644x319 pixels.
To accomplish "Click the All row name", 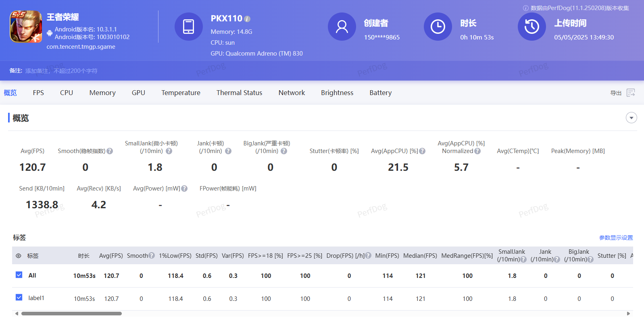I will tap(32, 275).
